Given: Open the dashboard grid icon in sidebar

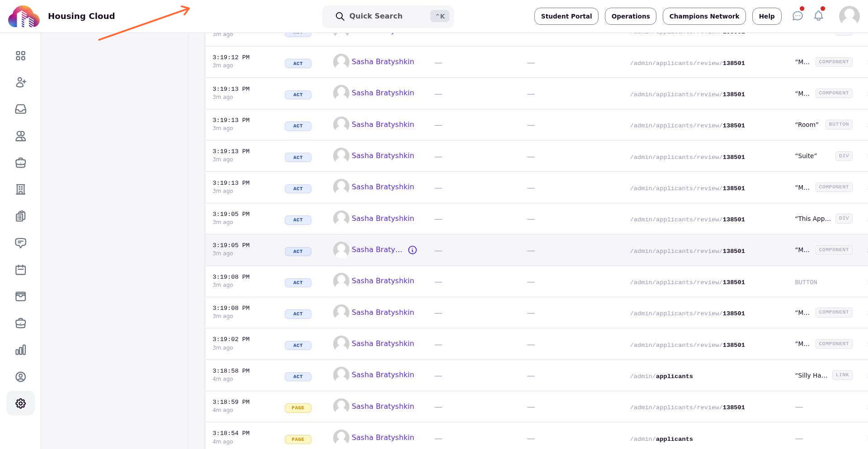Looking at the screenshot, I should [x=20, y=56].
